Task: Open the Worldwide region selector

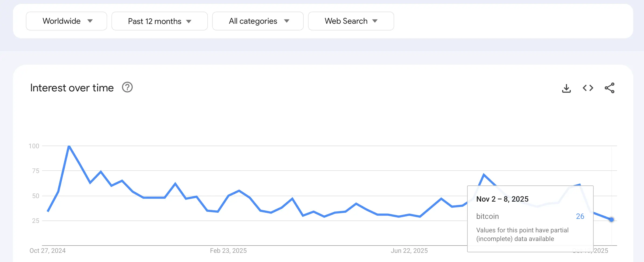Action: pyautogui.click(x=66, y=21)
